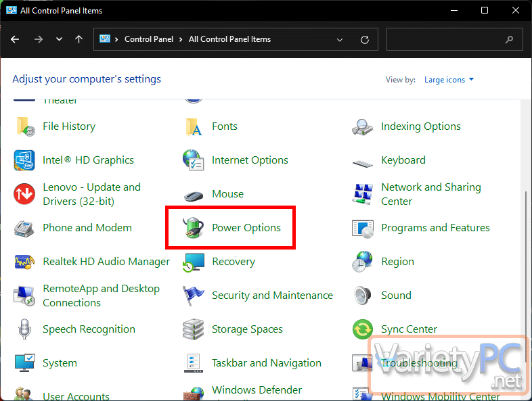Image resolution: width=532 pixels, height=401 pixels.
Task: Open the File History icon
Action: pos(25,126)
